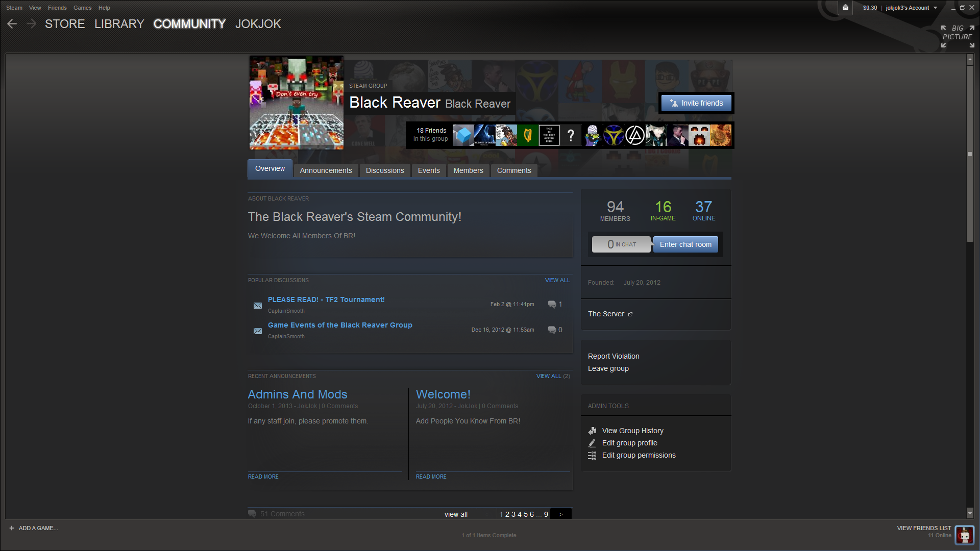Viewport: 980px width, 551px height.
Task: Switch to the Discussions tab
Action: tap(385, 170)
